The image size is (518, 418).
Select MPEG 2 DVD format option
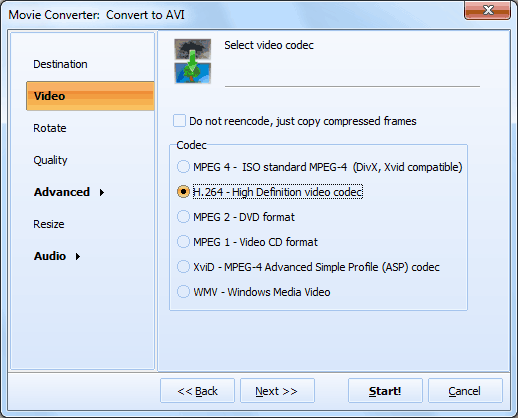tap(183, 217)
